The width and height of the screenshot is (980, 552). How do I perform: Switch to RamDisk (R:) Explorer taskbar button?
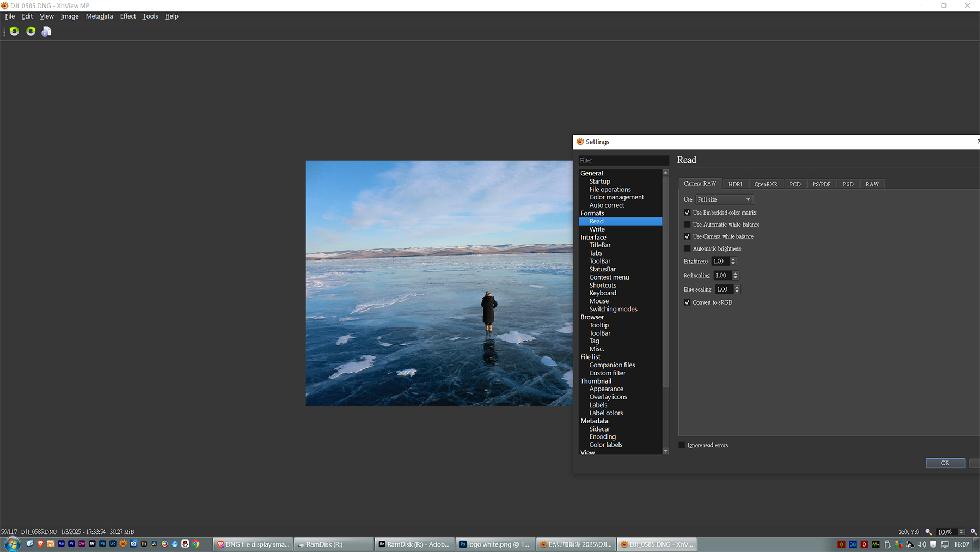(x=334, y=544)
